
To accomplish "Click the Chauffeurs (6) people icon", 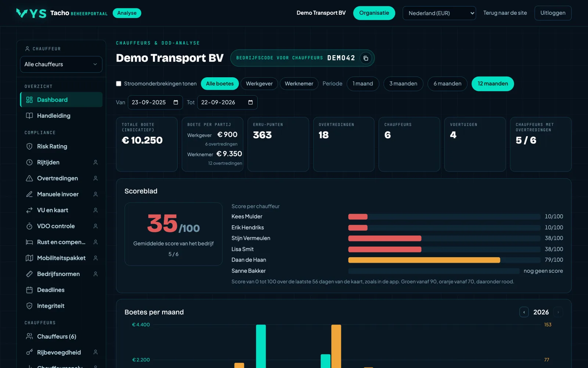I will pyautogui.click(x=29, y=336).
